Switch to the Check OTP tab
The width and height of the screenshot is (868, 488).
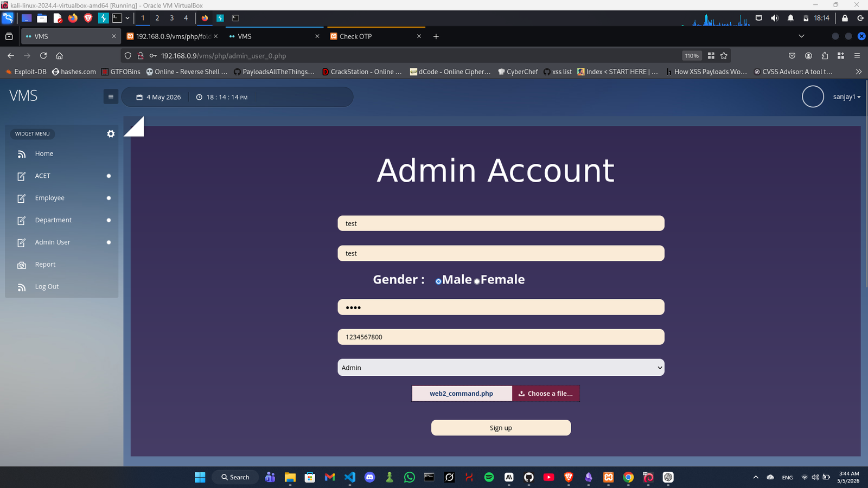tap(375, 36)
